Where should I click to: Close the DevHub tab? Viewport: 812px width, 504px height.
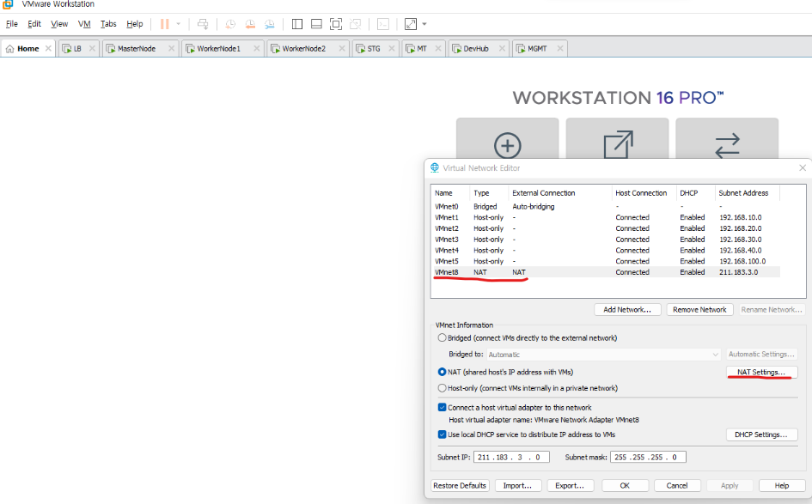[502, 48]
